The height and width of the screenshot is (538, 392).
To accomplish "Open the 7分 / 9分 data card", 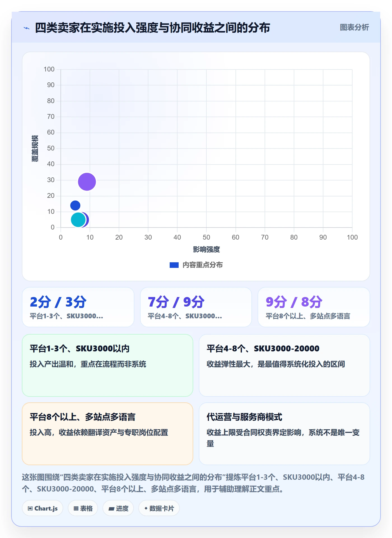I will coord(196,307).
